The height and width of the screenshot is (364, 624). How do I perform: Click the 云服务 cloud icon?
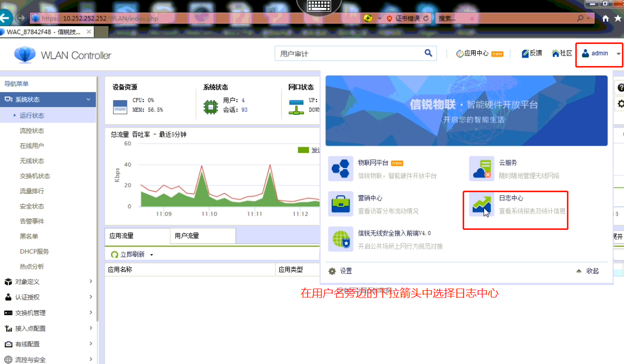[481, 169]
